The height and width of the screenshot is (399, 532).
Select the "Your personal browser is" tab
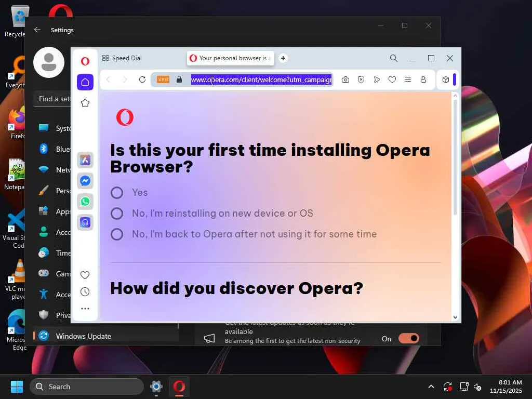pos(230,58)
